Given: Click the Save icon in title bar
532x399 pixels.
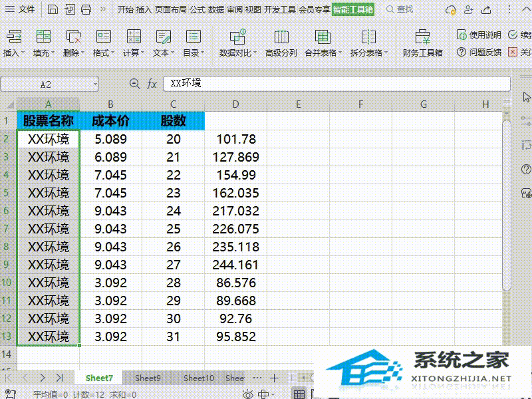Looking at the screenshot, I should tap(52, 9).
